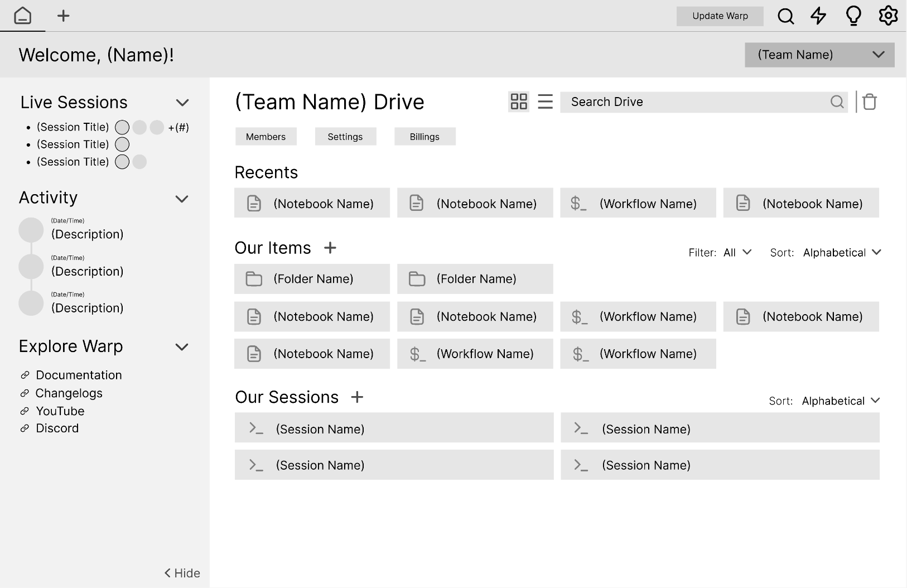Image resolution: width=907 pixels, height=588 pixels.
Task: Click terminal icon of first Session Name
Action: click(256, 428)
